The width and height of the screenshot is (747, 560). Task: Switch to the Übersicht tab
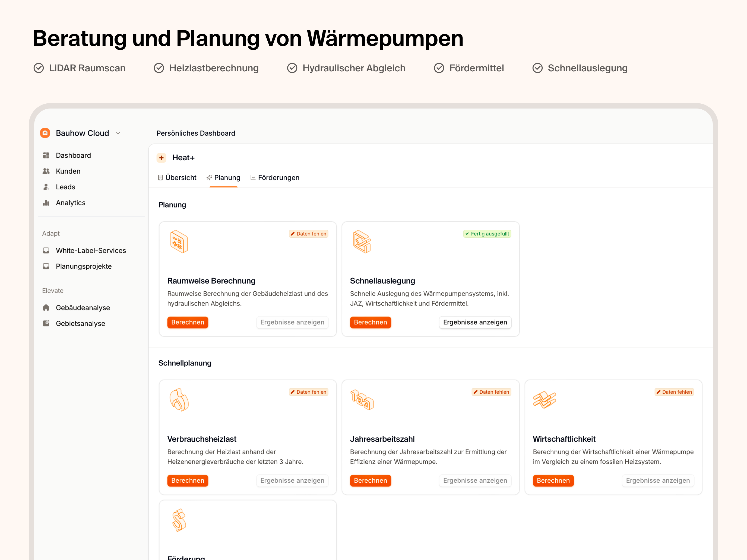177,177
